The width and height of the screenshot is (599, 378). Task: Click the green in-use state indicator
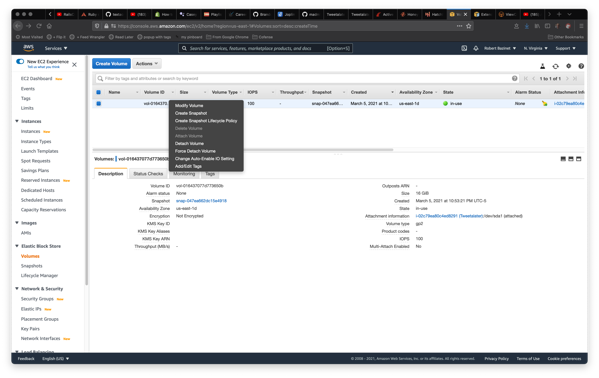(445, 104)
